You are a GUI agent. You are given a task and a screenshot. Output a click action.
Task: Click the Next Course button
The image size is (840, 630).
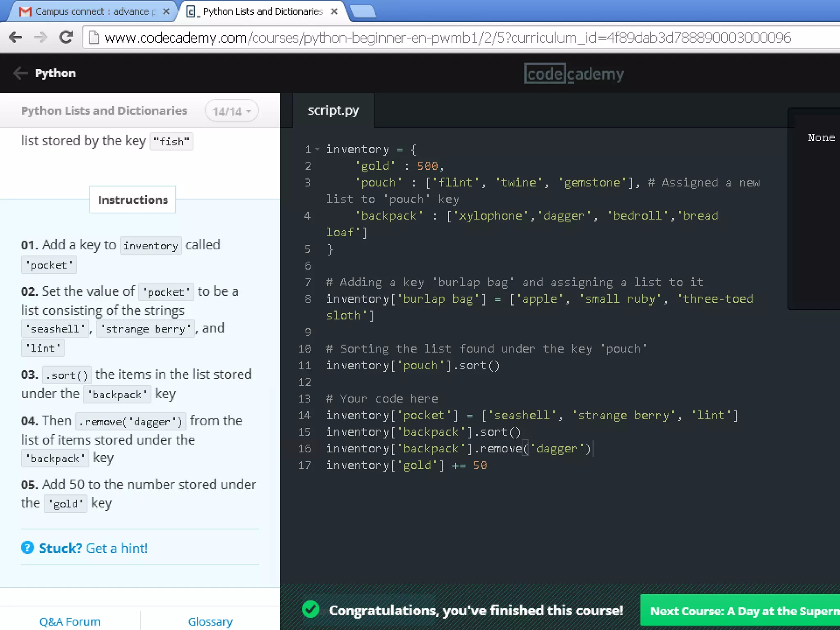[x=740, y=610]
